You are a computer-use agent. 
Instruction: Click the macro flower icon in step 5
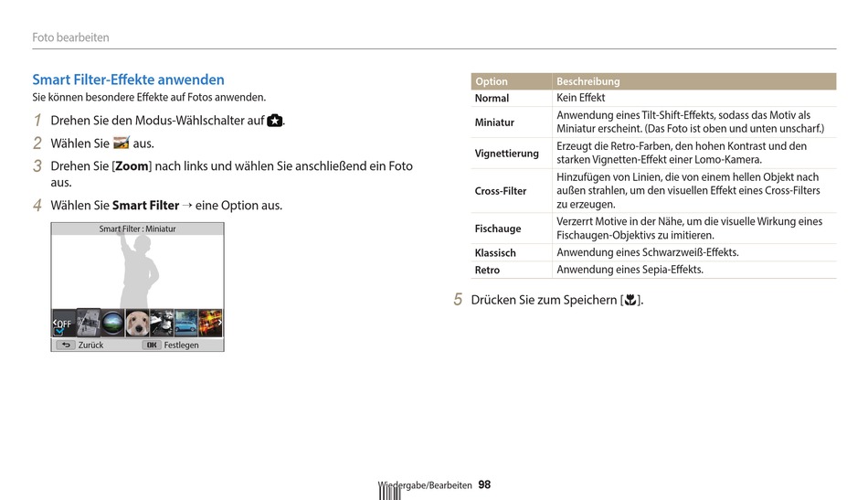coord(630,300)
